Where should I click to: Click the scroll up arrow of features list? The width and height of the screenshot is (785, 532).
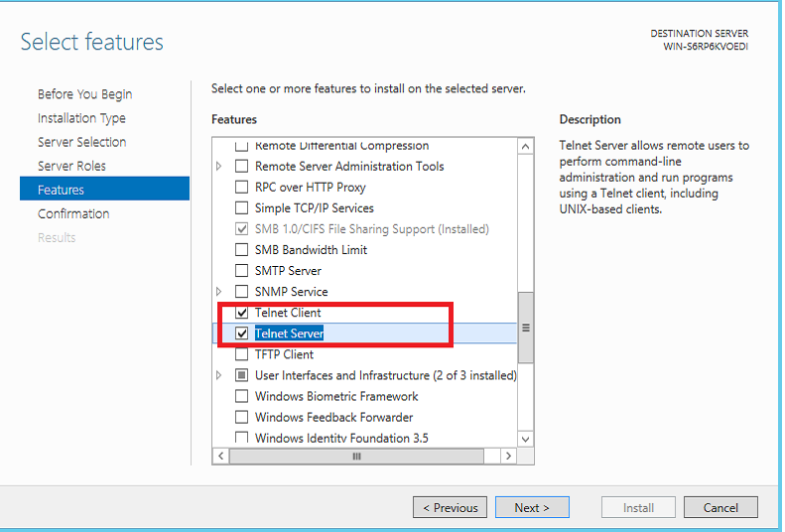tap(525, 147)
